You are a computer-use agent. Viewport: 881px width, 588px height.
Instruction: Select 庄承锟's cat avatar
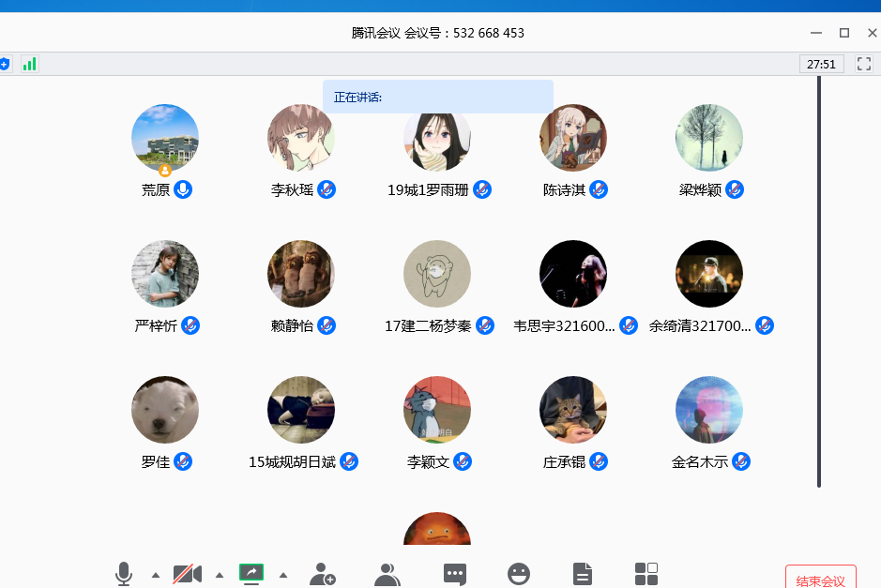click(573, 410)
